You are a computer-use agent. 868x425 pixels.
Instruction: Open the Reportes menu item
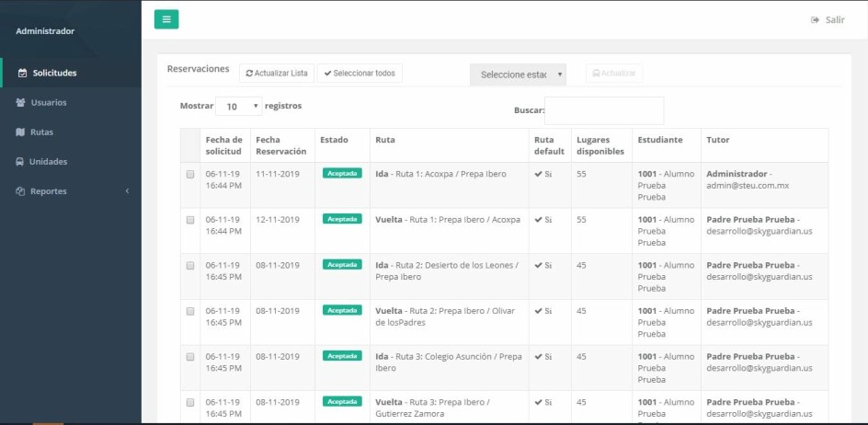coord(70,191)
